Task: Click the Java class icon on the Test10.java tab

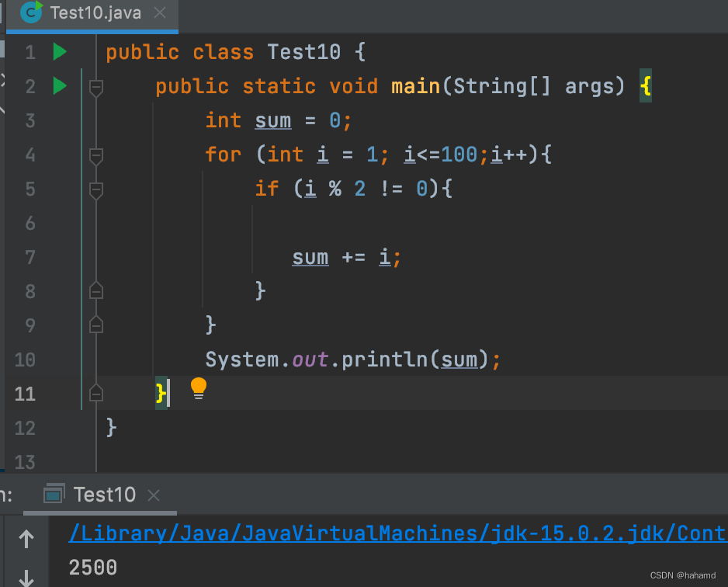Action: (32, 12)
